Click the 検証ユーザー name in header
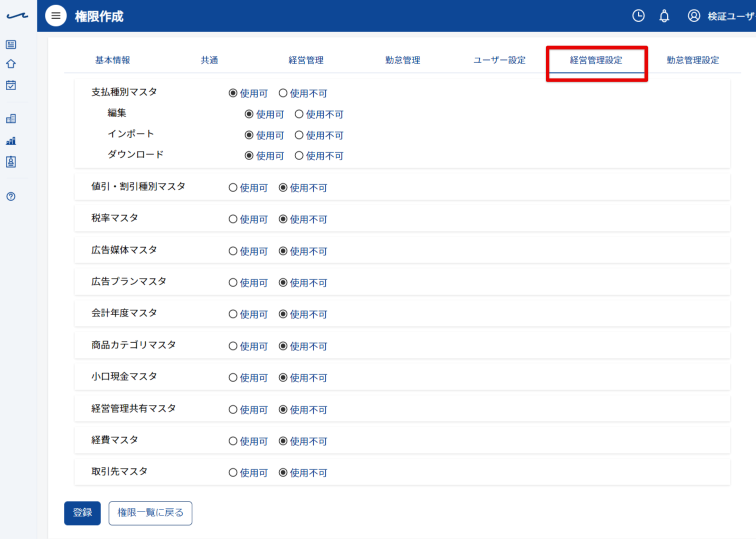The image size is (756, 539). click(731, 16)
